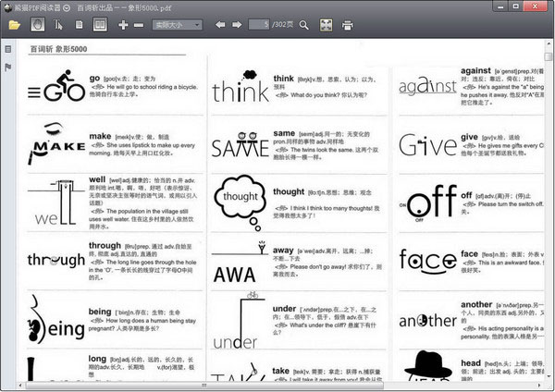Switch to single page view
Viewport: 555px width, 392px height.
pyautogui.click(x=79, y=25)
